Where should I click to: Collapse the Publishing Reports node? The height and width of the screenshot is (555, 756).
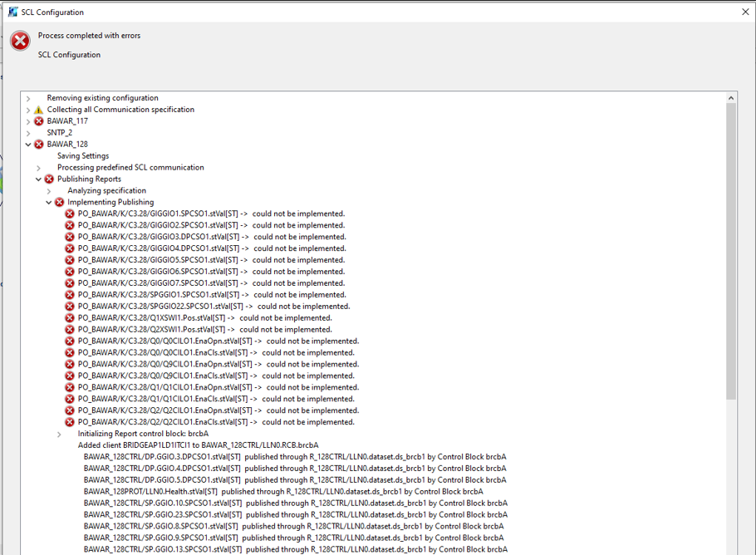point(38,179)
